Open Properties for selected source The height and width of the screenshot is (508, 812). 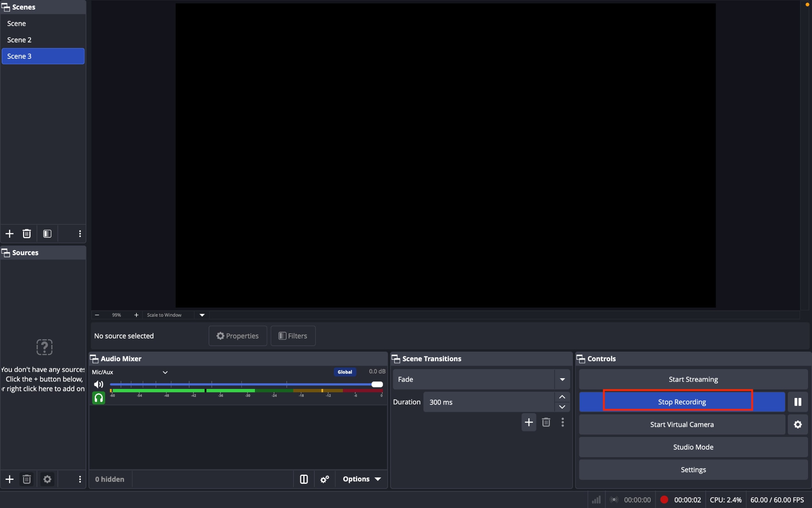237,336
